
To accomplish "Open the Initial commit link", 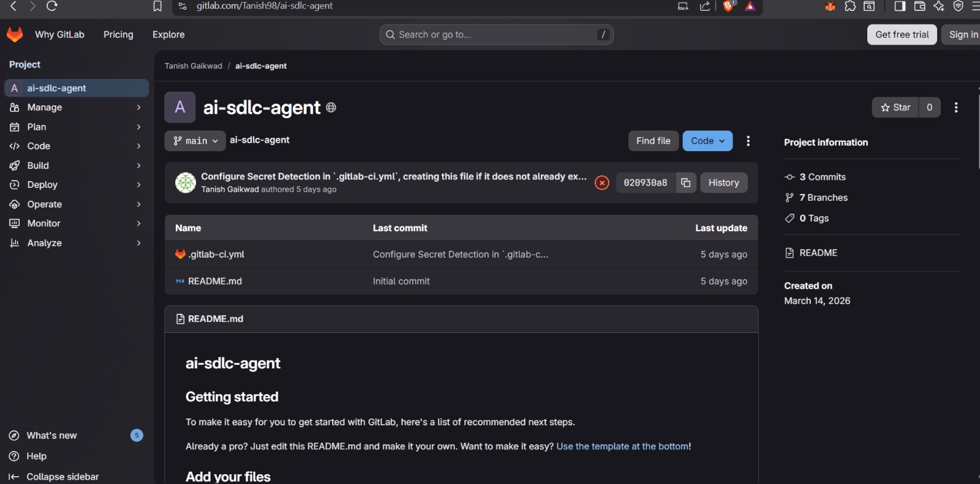I will click(x=401, y=281).
